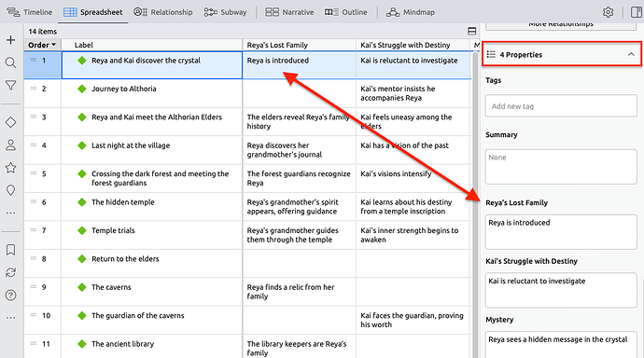The image size is (644, 358).
Task: Select 'The hidden temple' row
Action: coord(123,202)
